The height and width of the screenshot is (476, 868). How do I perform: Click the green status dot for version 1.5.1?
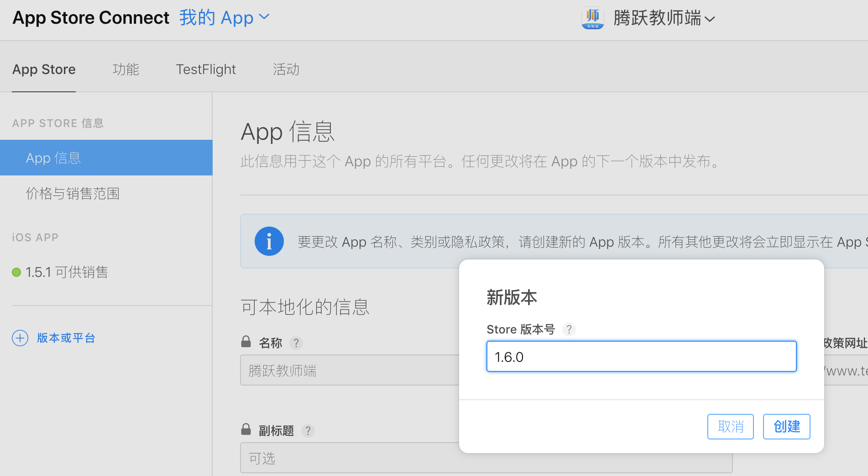[x=16, y=272]
